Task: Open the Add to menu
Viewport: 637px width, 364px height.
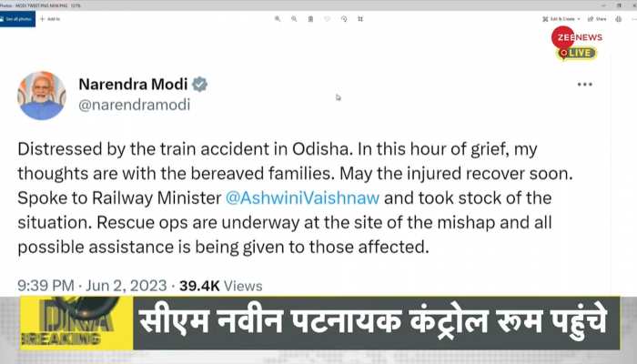Action: 50,19
